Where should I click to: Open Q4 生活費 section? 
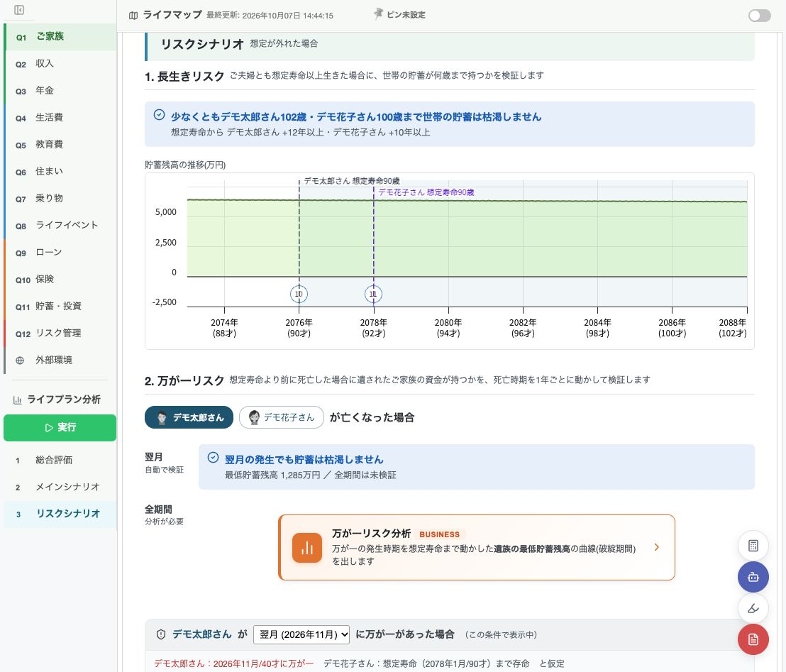pyautogui.click(x=60, y=118)
